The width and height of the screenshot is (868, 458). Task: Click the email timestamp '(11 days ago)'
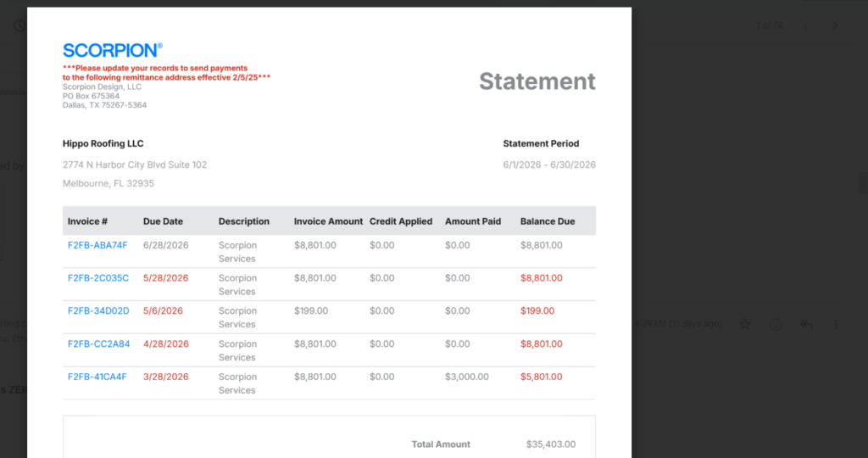click(x=695, y=323)
